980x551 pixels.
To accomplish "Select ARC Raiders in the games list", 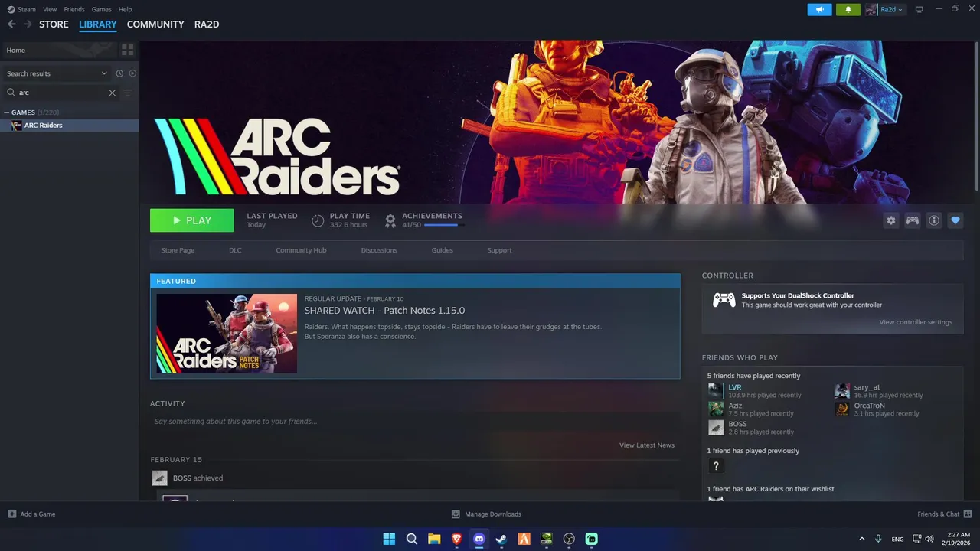I will (x=69, y=126).
